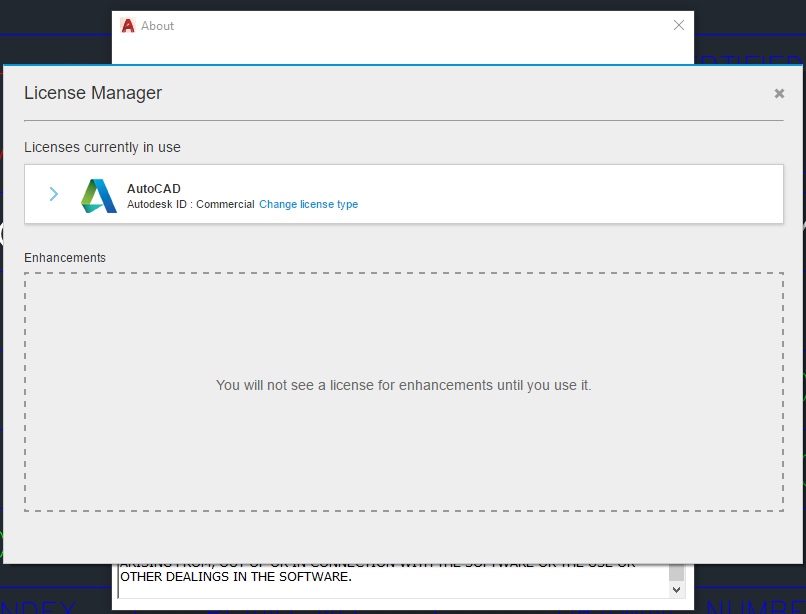Click the Change license type link
806x614 pixels.
[x=308, y=204]
